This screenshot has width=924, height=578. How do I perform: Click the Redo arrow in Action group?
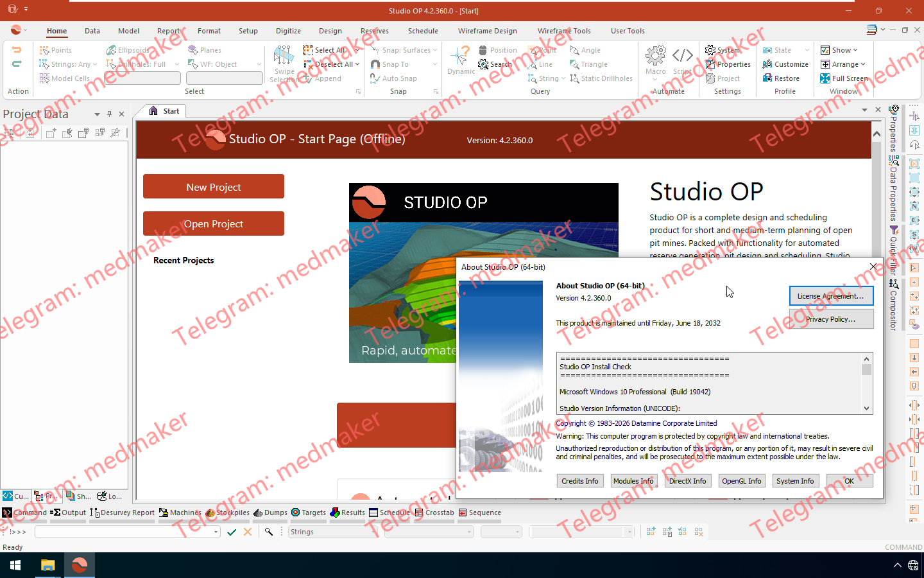17,64
